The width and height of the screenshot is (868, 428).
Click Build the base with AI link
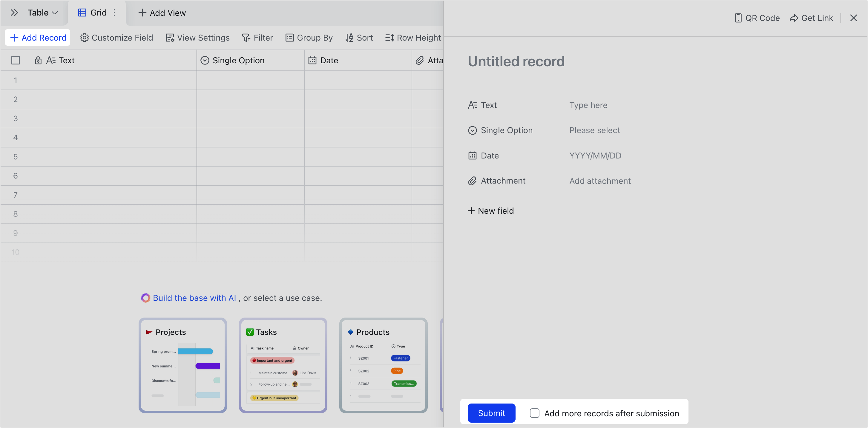[194, 298]
